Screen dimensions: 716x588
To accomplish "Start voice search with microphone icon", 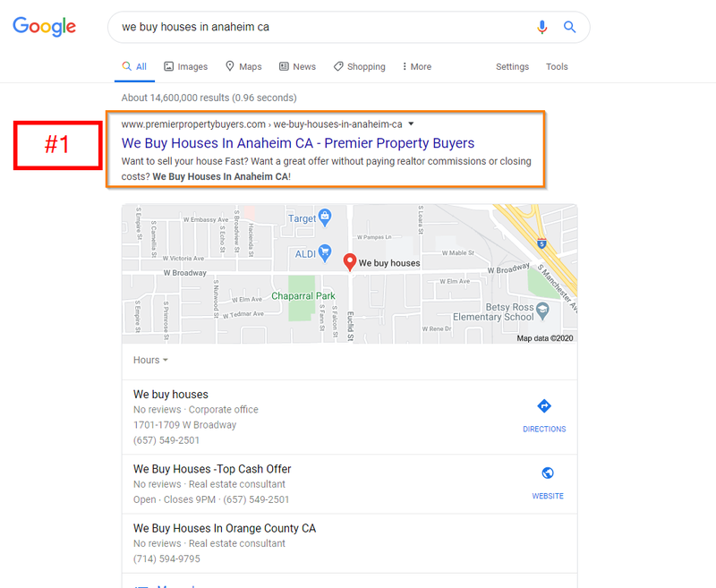I will pos(541,27).
